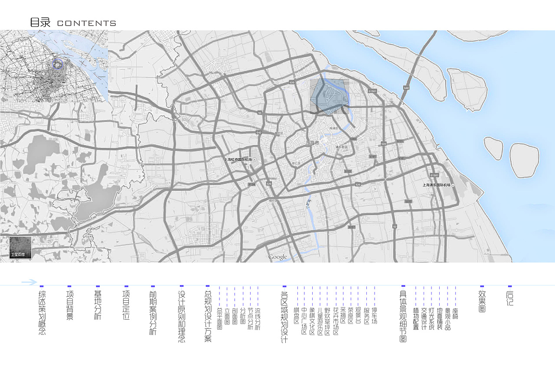
Task: Go to the 项目背景 section label
Action: coord(70,305)
